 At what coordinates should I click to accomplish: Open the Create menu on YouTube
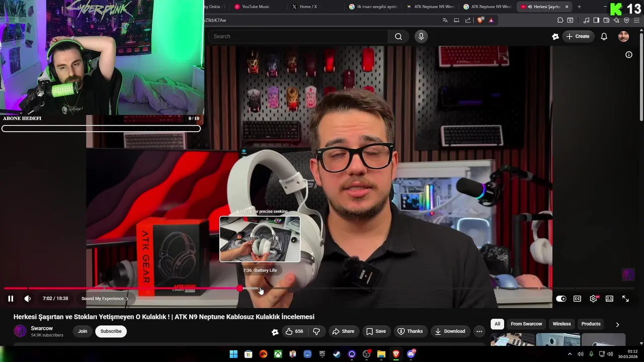click(x=578, y=36)
